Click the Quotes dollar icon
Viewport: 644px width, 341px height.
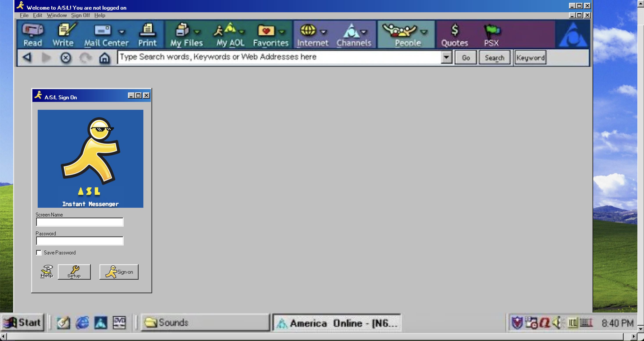coord(454,35)
